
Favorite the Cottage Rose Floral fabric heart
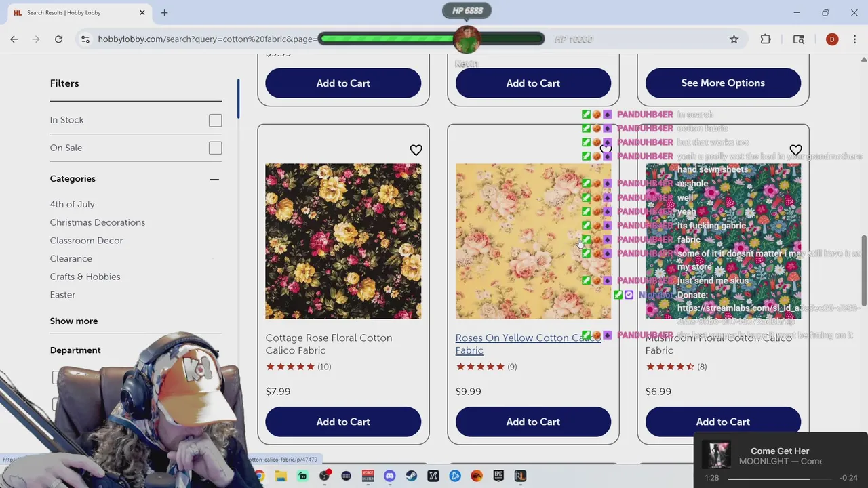click(416, 150)
